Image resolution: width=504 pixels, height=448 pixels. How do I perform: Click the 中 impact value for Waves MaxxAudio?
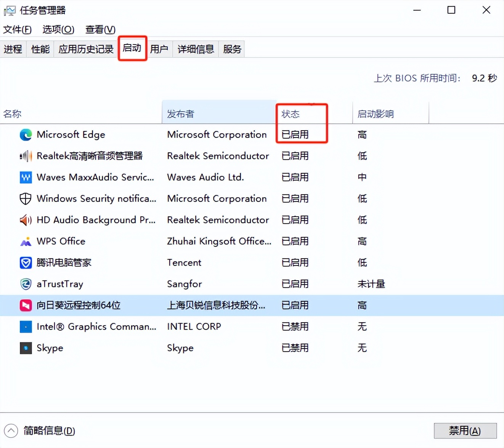click(362, 177)
